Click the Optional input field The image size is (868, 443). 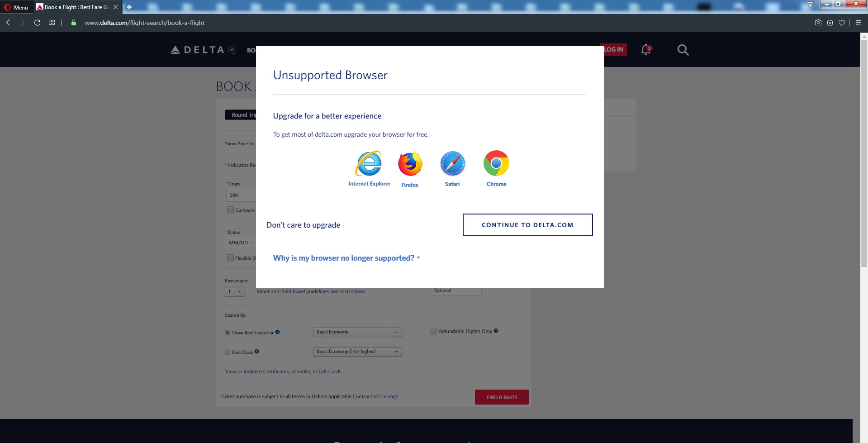(455, 291)
